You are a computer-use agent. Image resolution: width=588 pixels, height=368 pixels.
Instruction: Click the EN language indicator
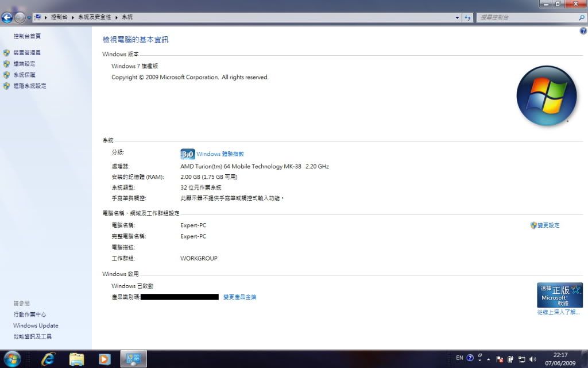click(459, 358)
